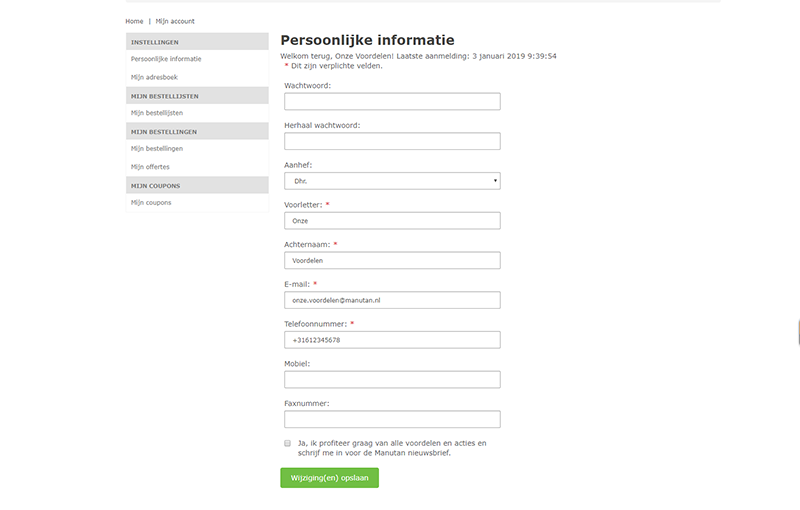Click the Faxnummer input field
This screenshot has width=800, height=510.
[x=392, y=419]
